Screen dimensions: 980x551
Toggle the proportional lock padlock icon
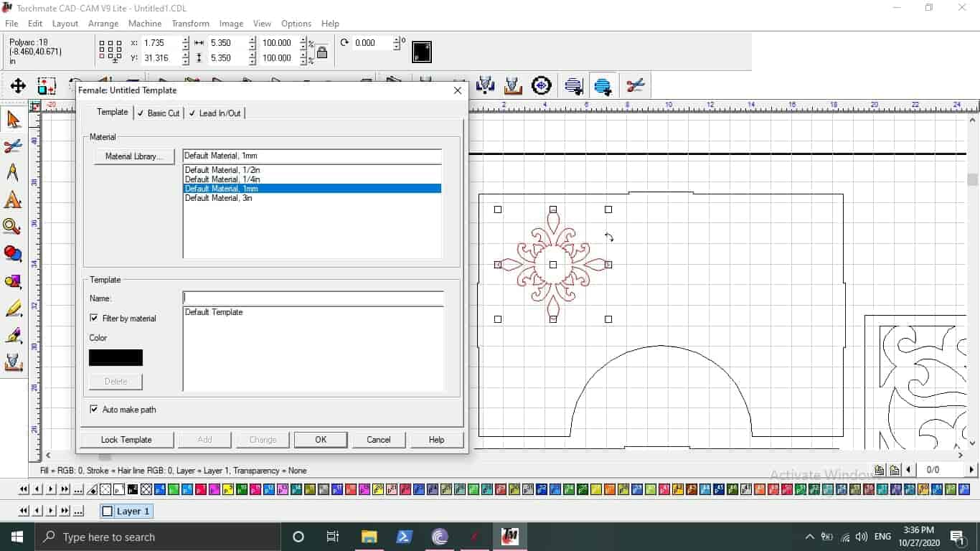coord(322,52)
